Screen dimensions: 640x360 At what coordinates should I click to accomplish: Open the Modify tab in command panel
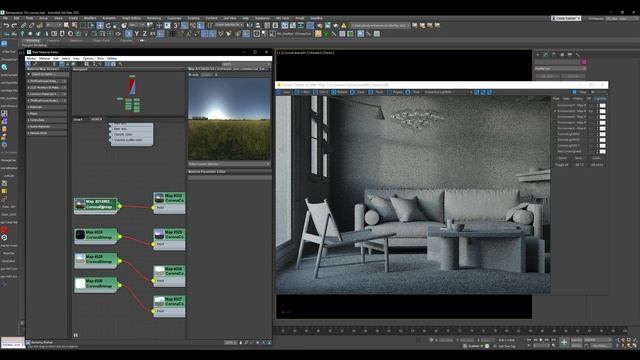click(x=546, y=54)
